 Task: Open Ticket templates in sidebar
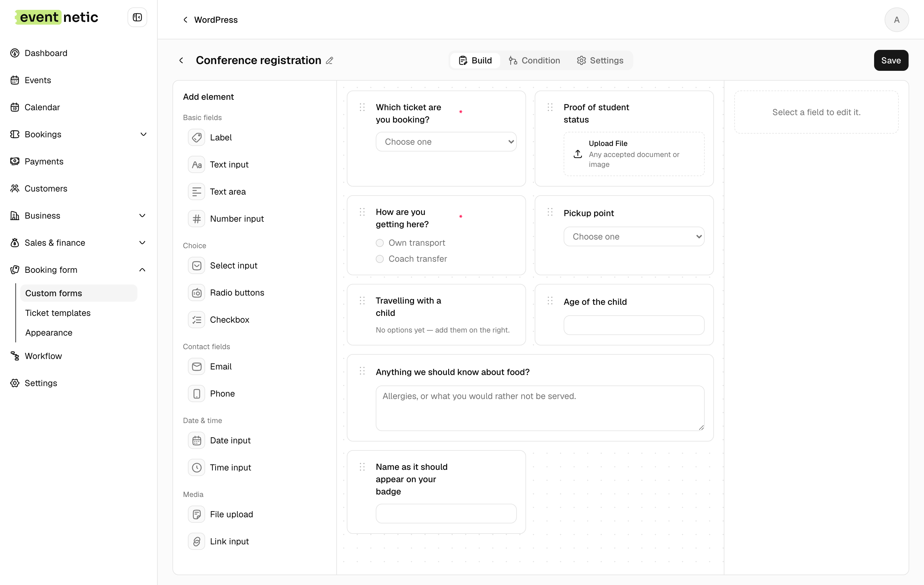point(58,313)
